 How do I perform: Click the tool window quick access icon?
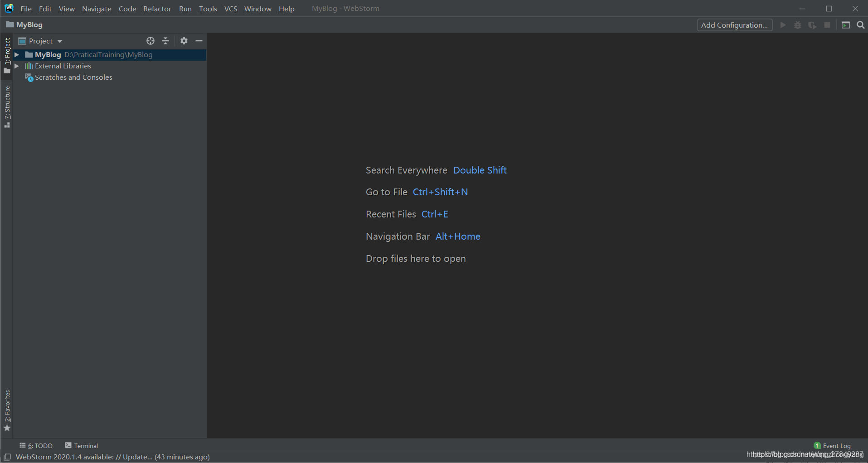pos(7,457)
